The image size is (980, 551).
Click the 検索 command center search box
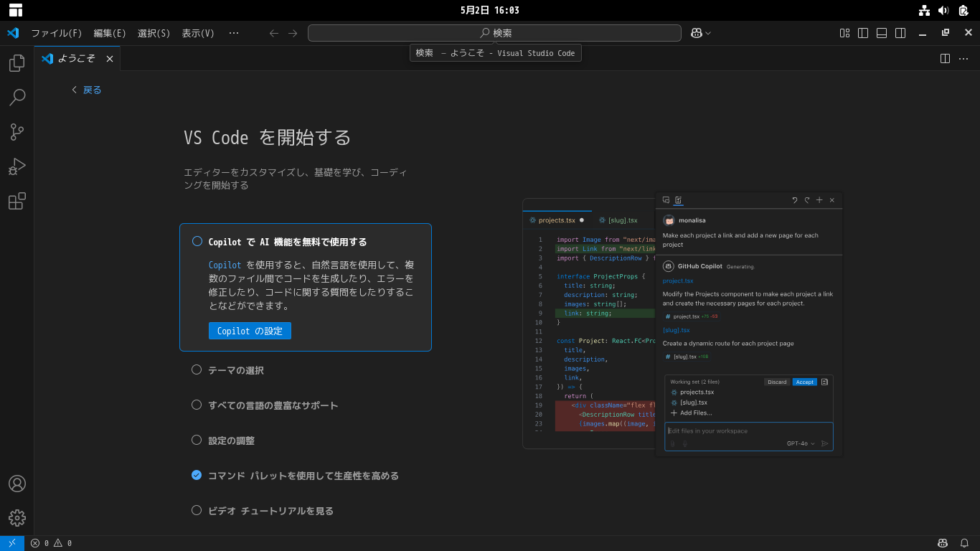tap(494, 33)
